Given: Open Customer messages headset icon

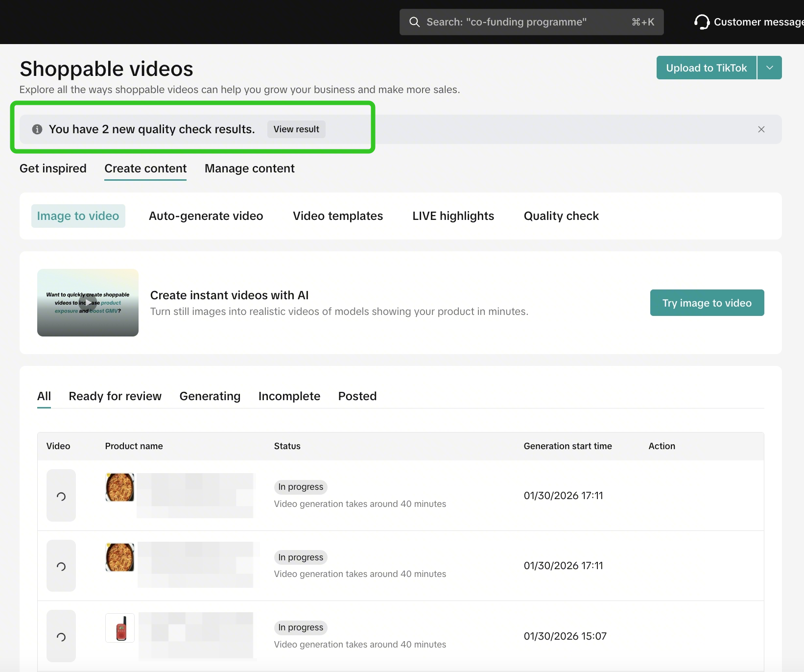Looking at the screenshot, I should (702, 22).
